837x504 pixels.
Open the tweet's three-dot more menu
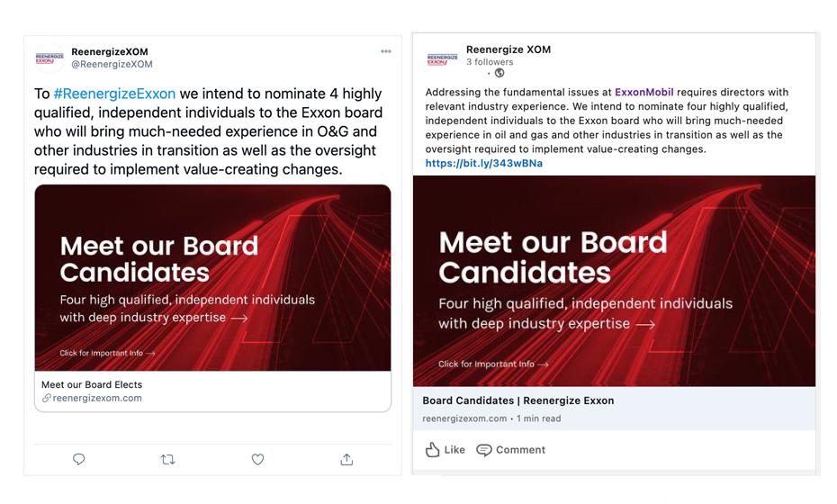click(386, 51)
